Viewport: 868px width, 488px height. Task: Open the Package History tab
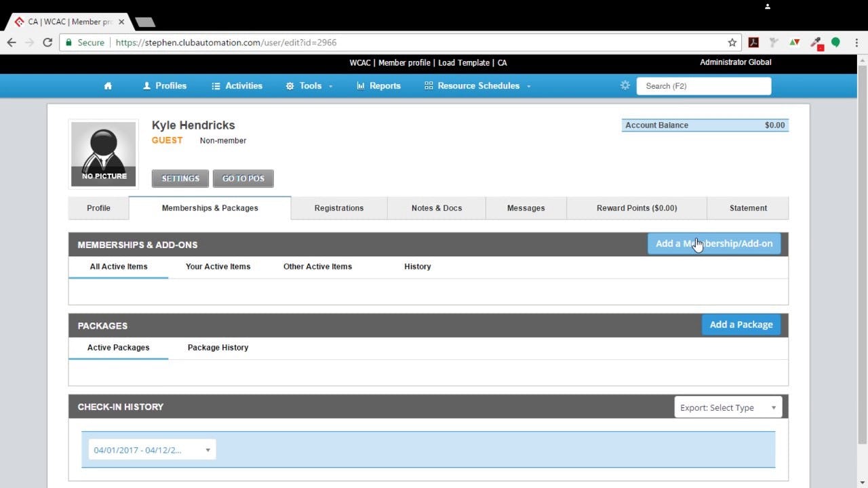click(x=218, y=347)
